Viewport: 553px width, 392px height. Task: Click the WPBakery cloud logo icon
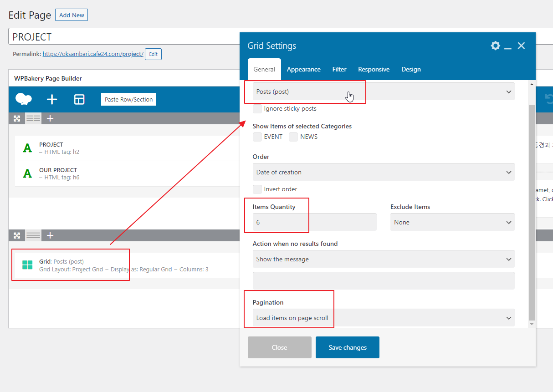tap(24, 99)
